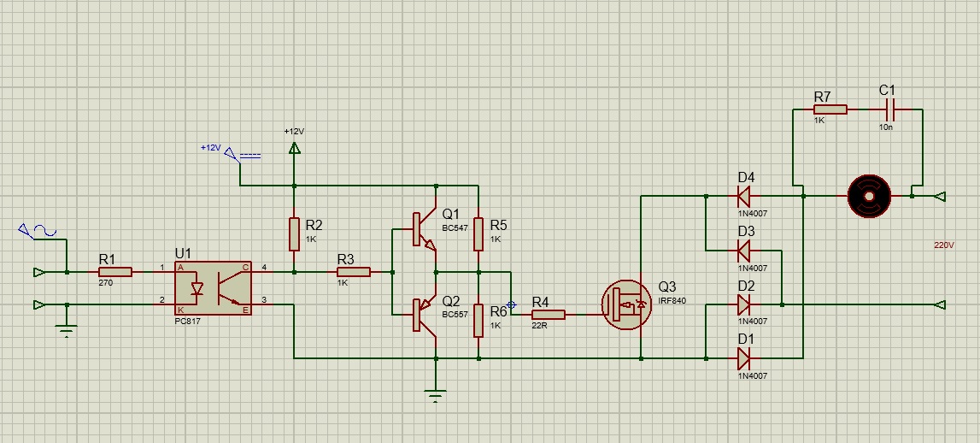Click resistor R2 on +12V line

coord(294,233)
